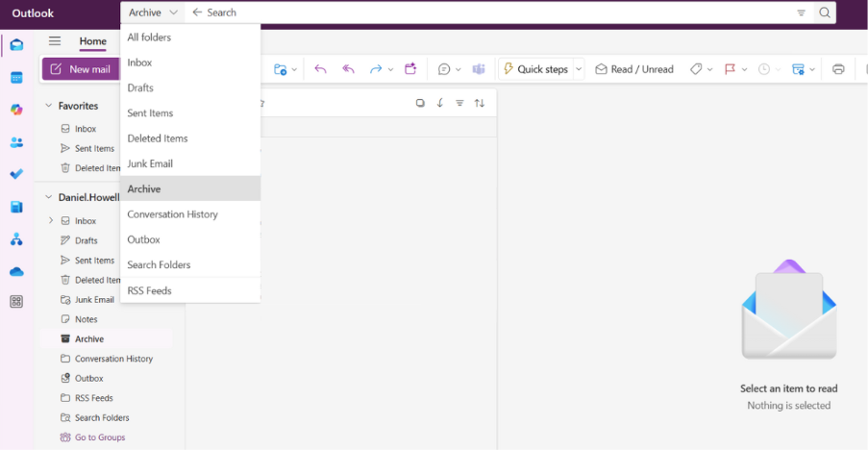Open the Archive folder in tree
This screenshot has width=868, height=450.
106,338
